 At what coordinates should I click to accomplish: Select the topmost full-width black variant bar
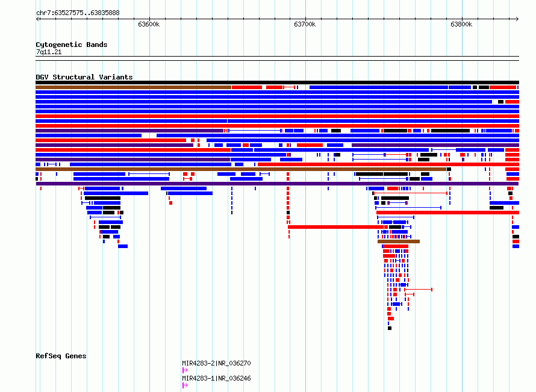277,82
